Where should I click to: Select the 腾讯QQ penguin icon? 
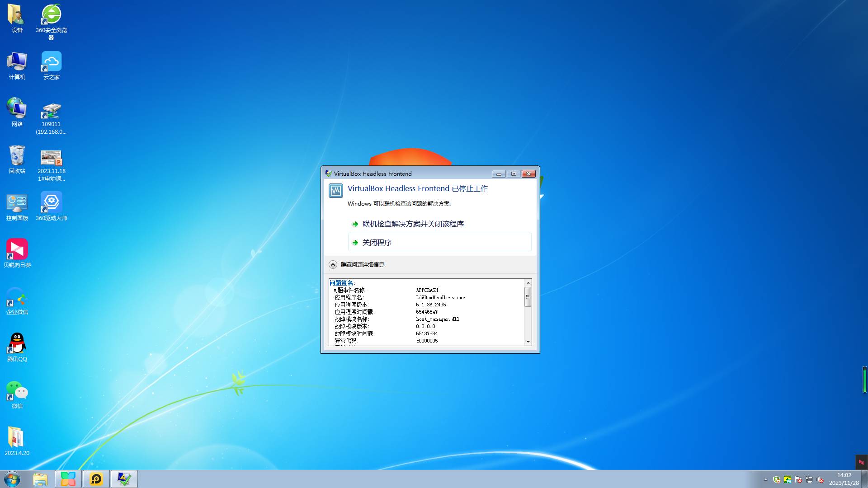pos(17,344)
